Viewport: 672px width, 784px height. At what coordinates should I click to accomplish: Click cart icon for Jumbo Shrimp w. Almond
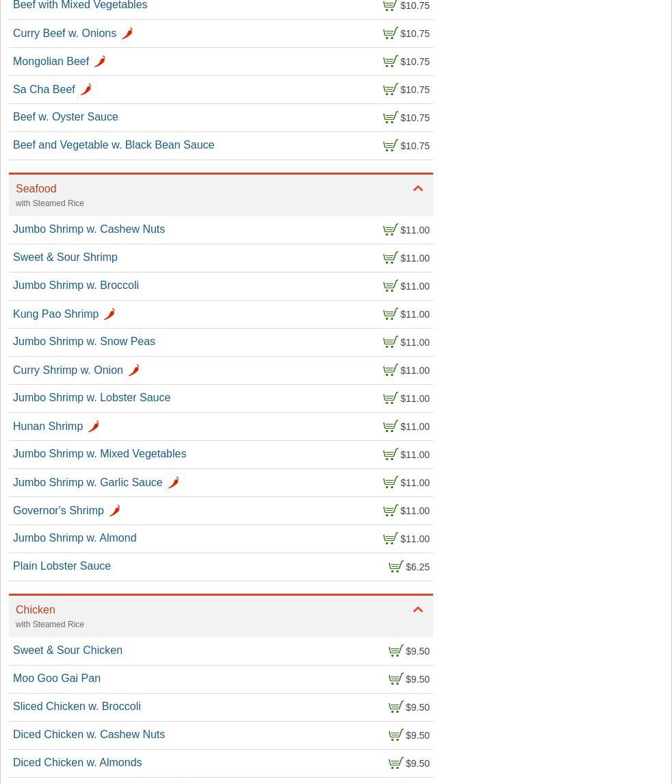[x=391, y=539]
